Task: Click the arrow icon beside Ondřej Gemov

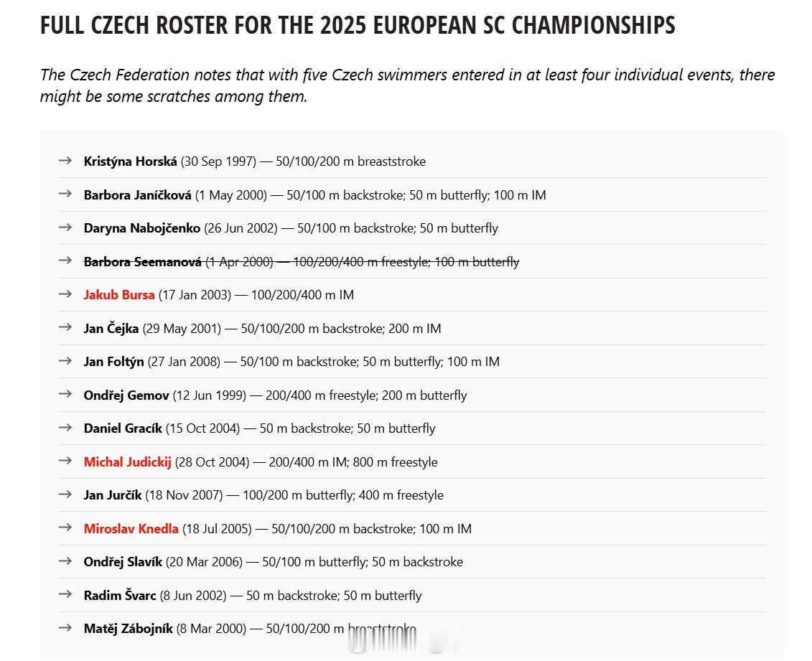Action: (65, 394)
